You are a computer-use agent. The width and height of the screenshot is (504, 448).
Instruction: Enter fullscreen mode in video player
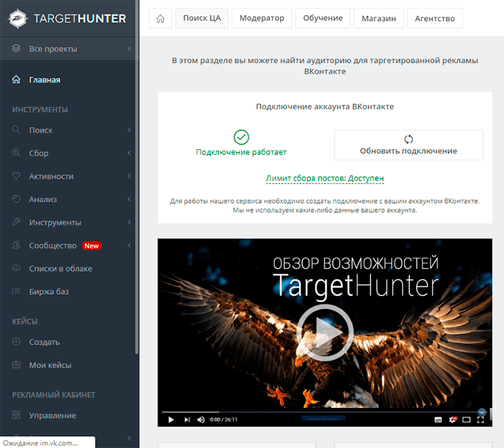(480, 420)
